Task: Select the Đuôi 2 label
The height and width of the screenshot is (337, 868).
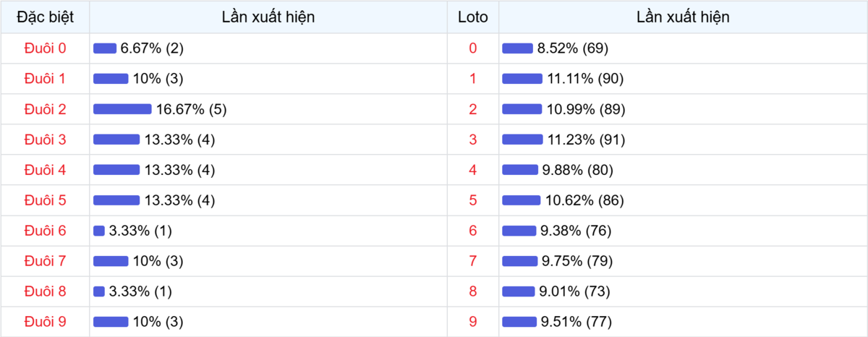Action: pos(45,109)
